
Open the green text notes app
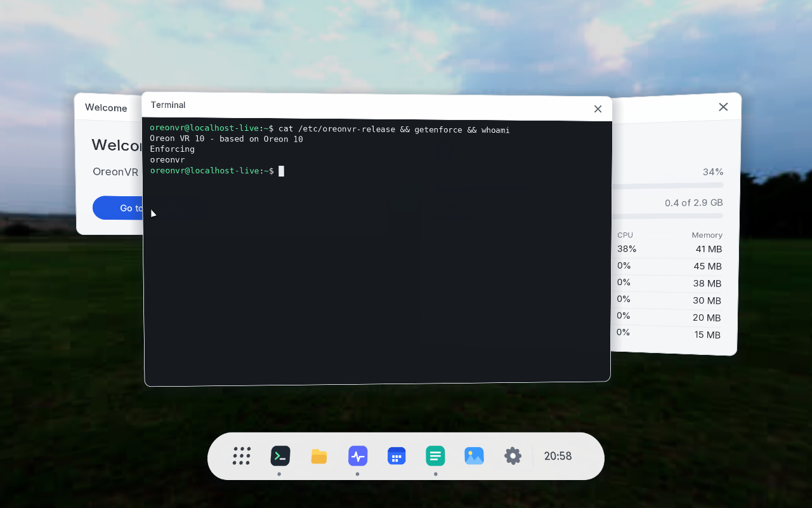435,456
